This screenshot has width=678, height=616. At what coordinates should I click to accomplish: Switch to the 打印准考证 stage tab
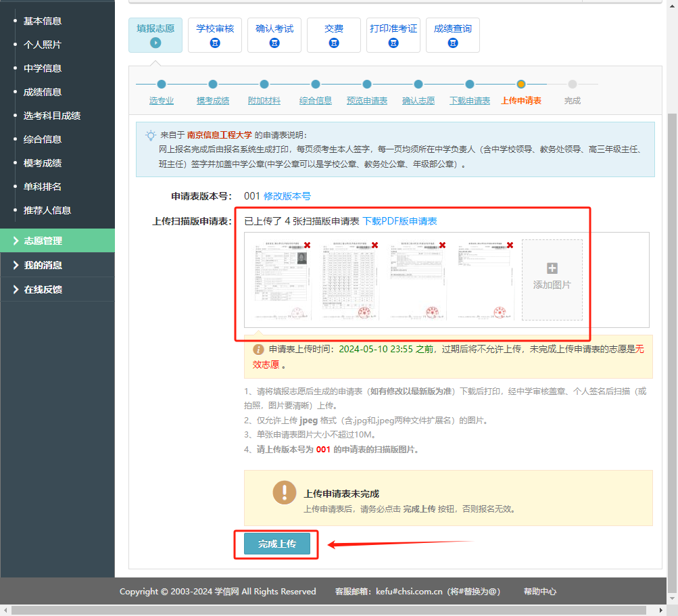coord(393,35)
